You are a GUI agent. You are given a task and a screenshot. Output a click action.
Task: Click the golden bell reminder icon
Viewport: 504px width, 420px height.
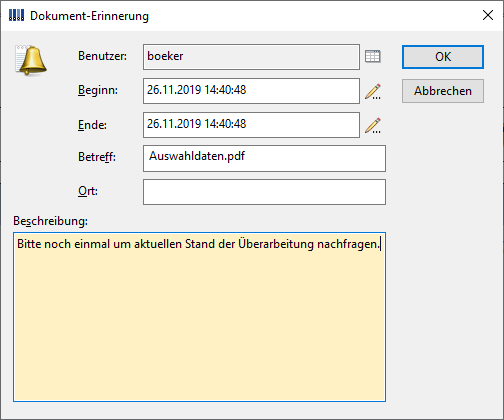click(31, 60)
